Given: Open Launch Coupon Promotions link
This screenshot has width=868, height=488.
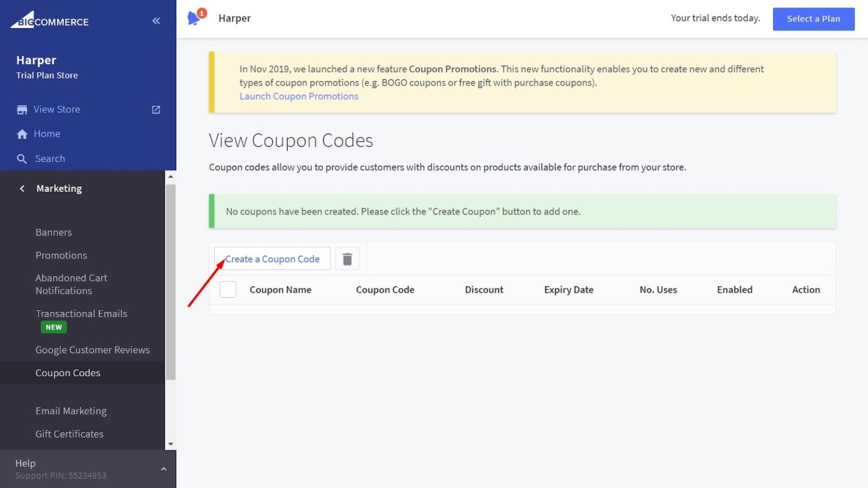Looking at the screenshot, I should [299, 96].
